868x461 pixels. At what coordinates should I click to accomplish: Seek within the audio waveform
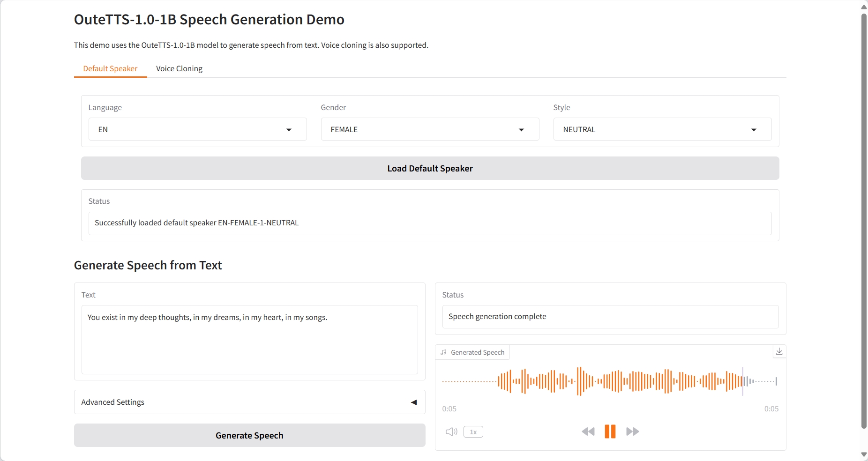pyautogui.click(x=609, y=381)
